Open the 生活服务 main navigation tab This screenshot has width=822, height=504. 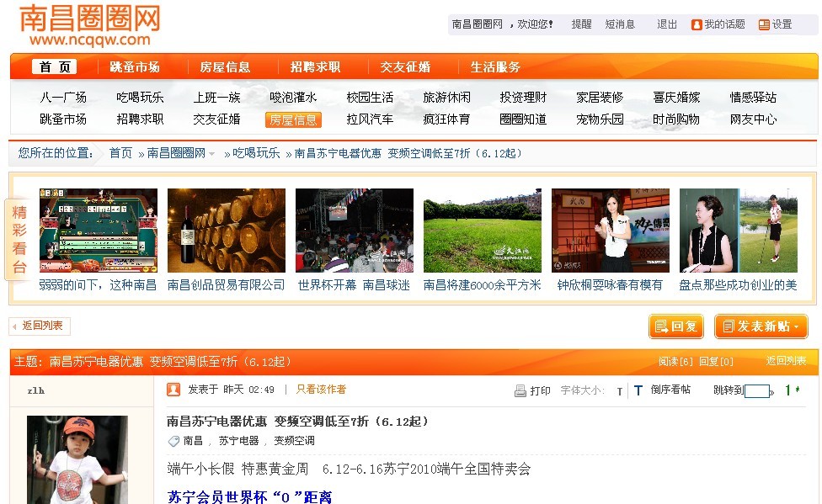(495, 67)
